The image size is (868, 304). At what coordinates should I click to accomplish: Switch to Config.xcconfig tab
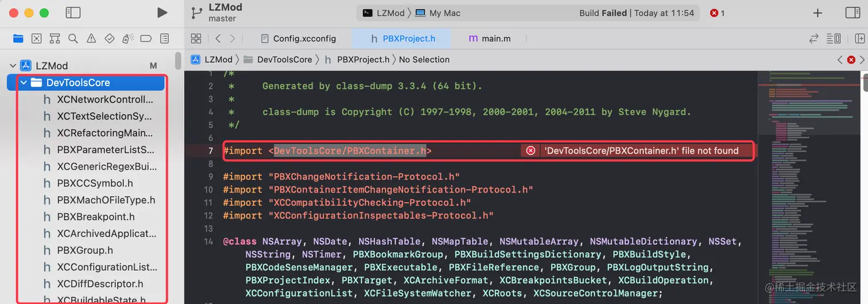tap(298, 39)
